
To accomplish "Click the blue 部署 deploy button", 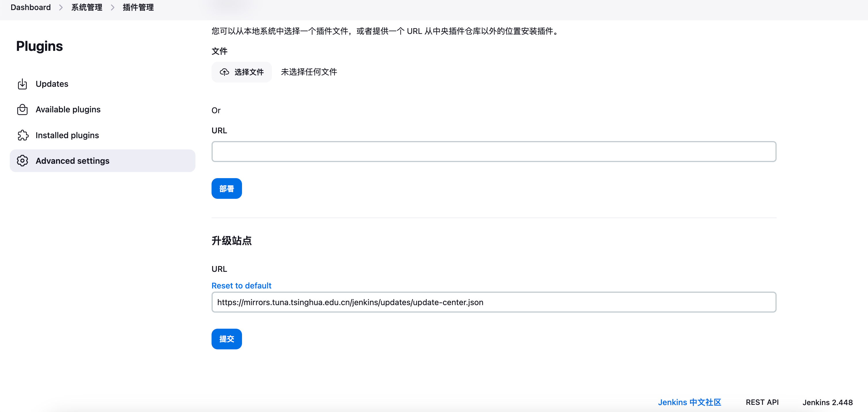I will tap(226, 189).
